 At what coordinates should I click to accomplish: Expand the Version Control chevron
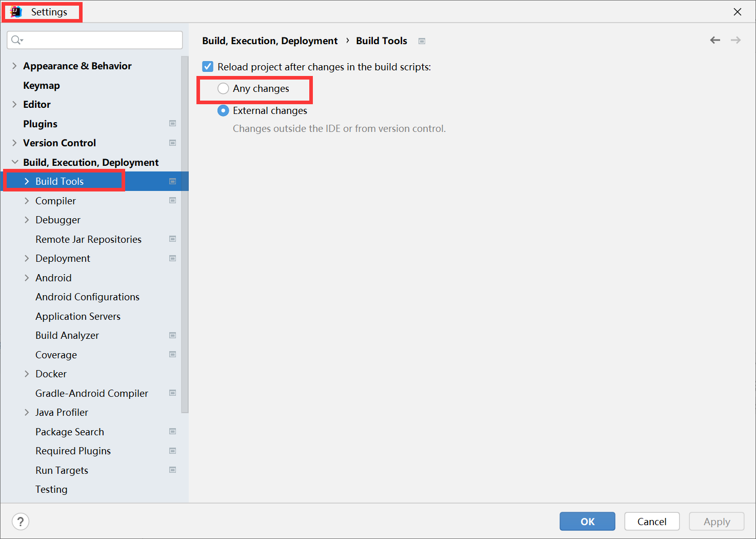click(14, 143)
